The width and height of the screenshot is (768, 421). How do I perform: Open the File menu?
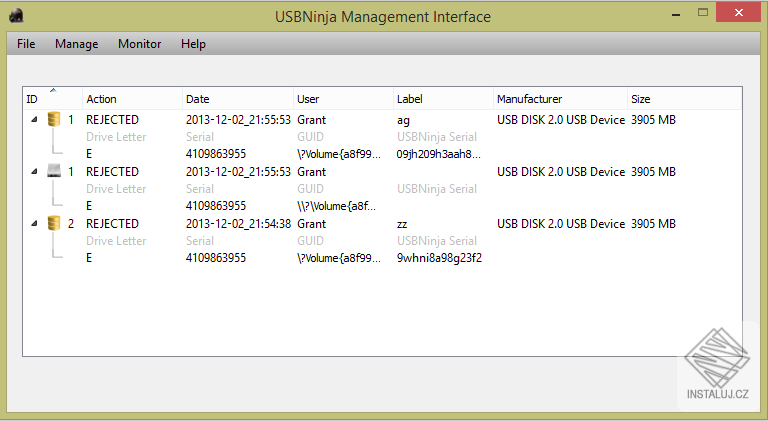[26, 44]
